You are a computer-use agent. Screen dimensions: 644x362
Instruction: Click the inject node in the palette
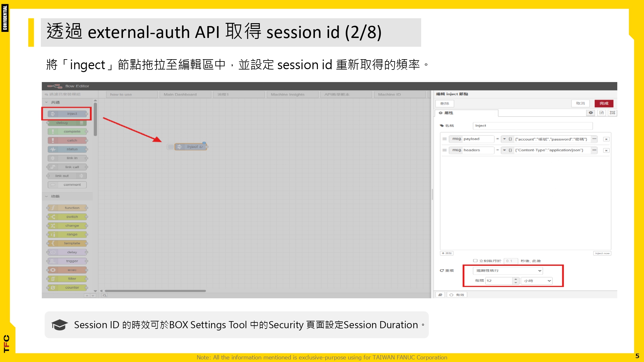[x=67, y=114]
